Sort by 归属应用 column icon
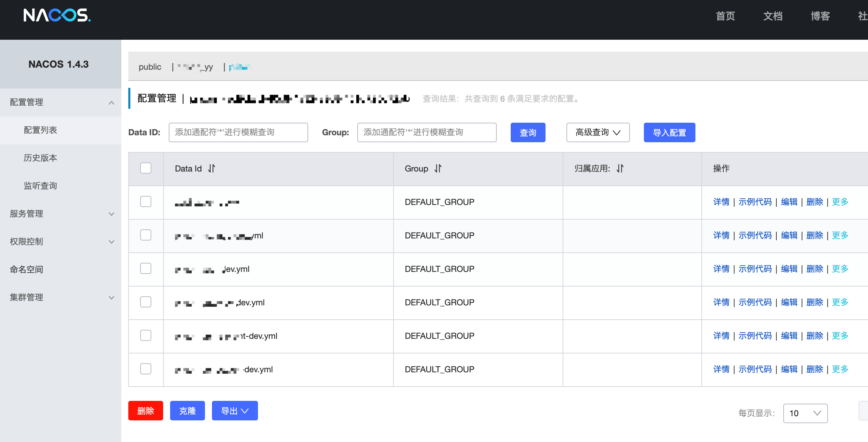The width and height of the screenshot is (868, 442). point(620,169)
